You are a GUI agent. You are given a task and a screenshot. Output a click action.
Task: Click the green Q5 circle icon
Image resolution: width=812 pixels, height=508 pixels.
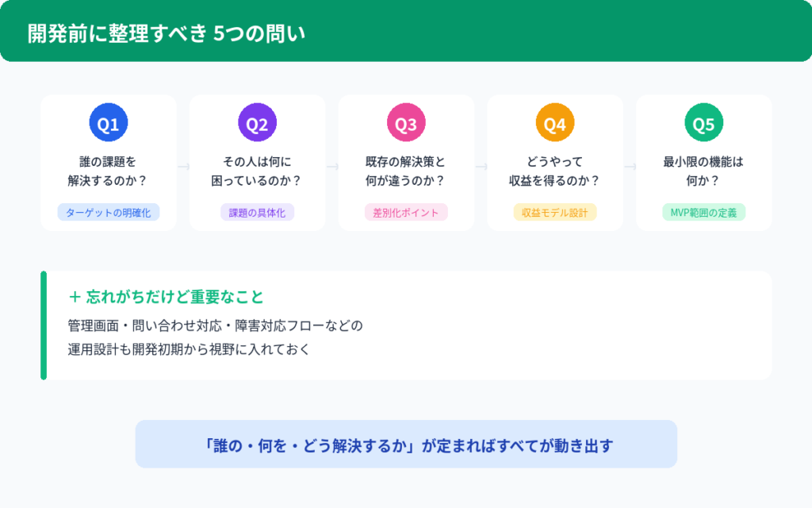pos(704,124)
